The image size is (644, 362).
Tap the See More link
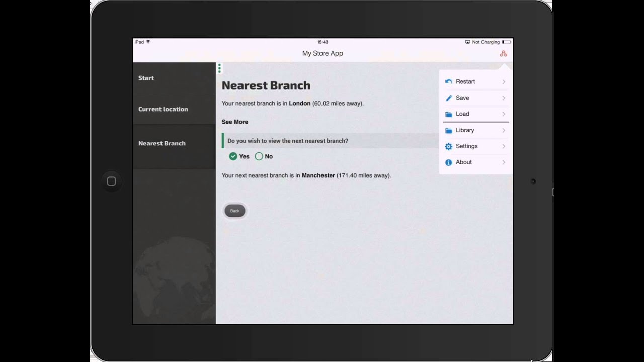point(235,122)
